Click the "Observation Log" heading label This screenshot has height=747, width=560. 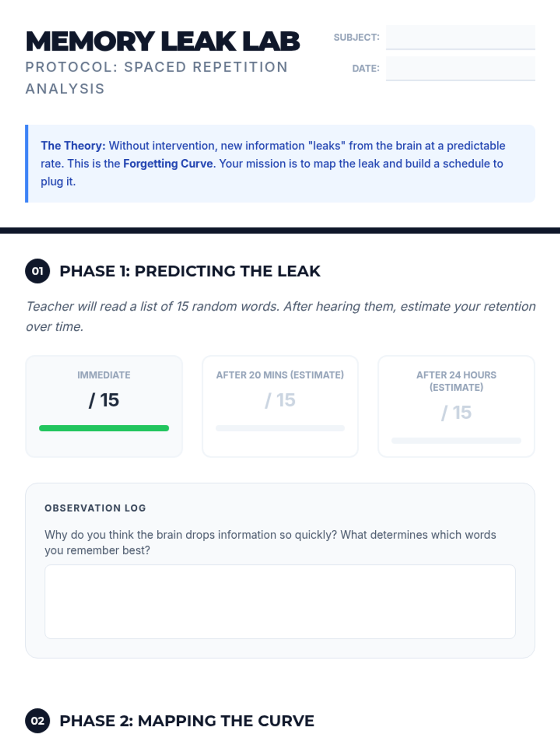tap(95, 508)
